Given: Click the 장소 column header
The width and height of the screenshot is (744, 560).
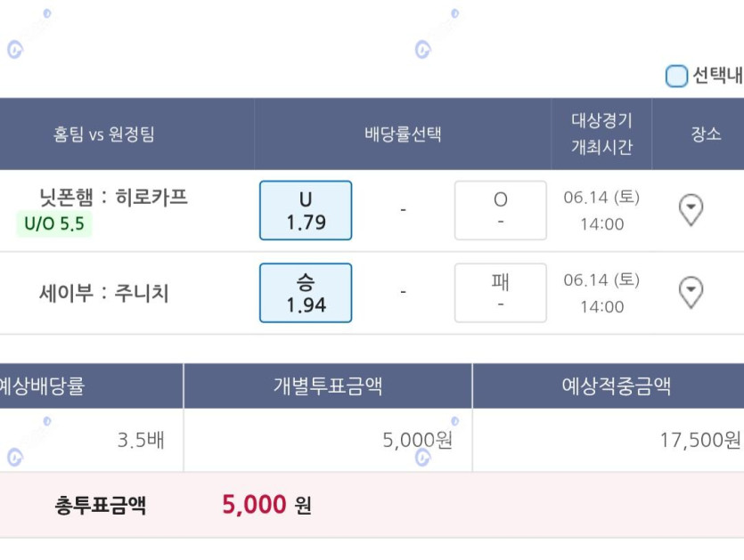Looking at the screenshot, I should click(706, 134).
